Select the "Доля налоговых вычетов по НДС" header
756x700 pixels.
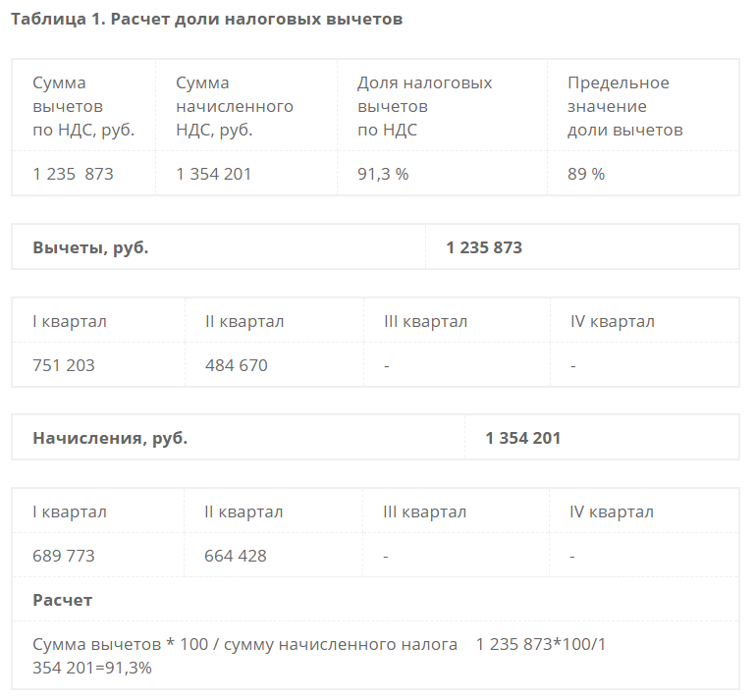tap(424, 106)
